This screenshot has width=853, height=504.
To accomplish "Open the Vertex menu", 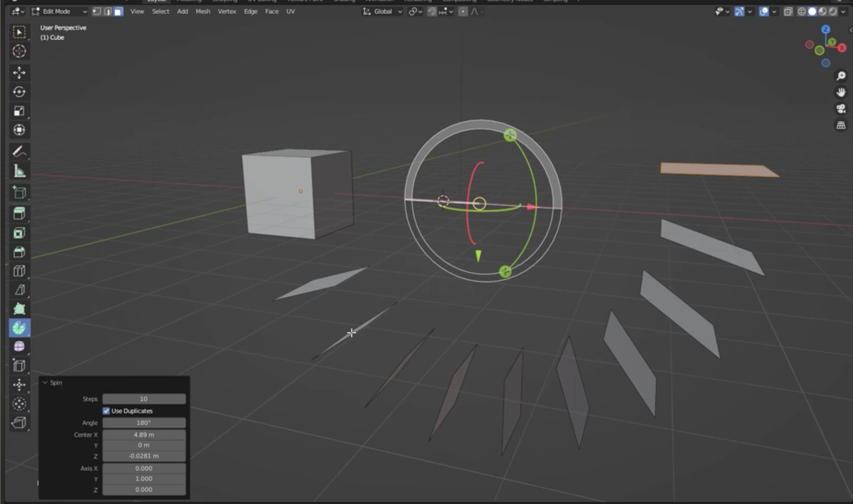I will click(226, 11).
